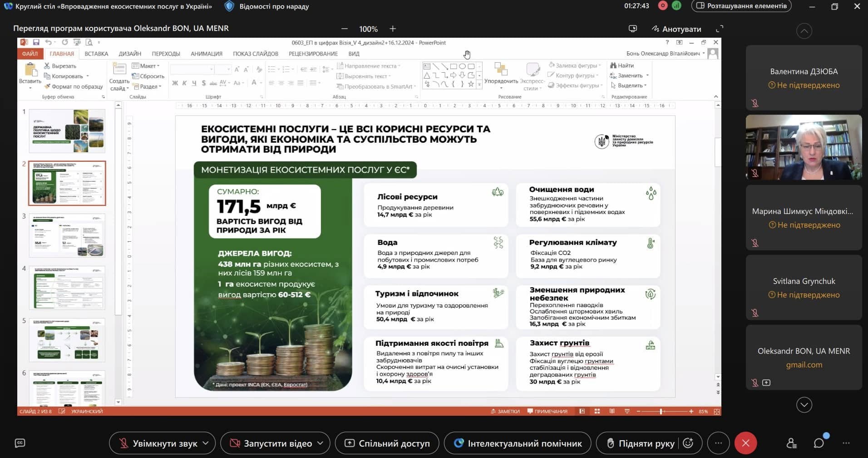Toggle text shadow S formatting

pos(204,83)
